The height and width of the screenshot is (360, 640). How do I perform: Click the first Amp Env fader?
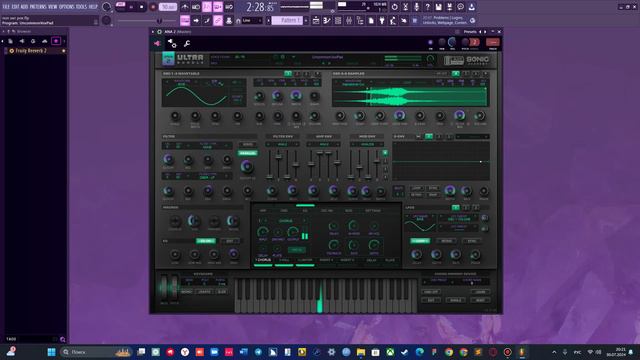[x=311, y=164]
